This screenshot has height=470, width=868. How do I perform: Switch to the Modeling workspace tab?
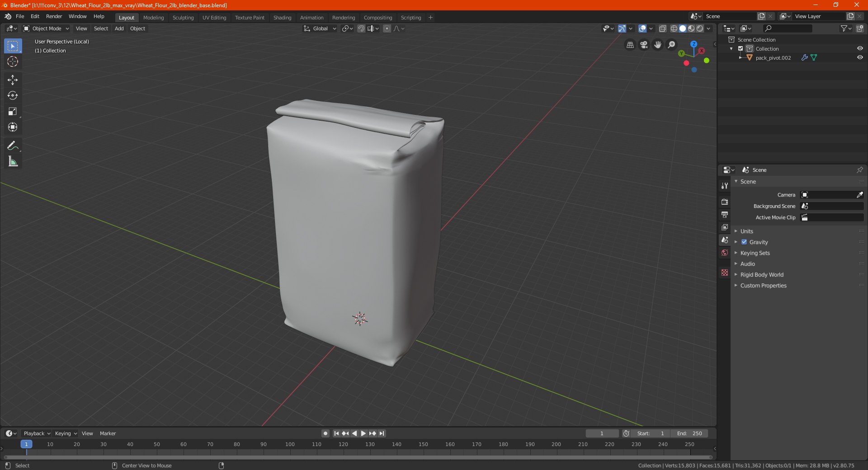coord(153,18)
